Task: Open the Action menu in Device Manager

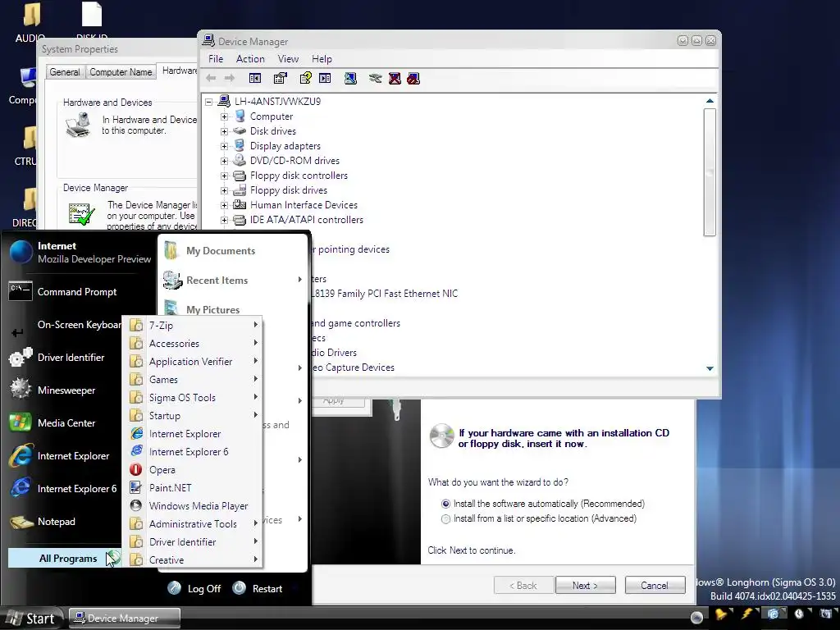Action: tap(250, 59)
